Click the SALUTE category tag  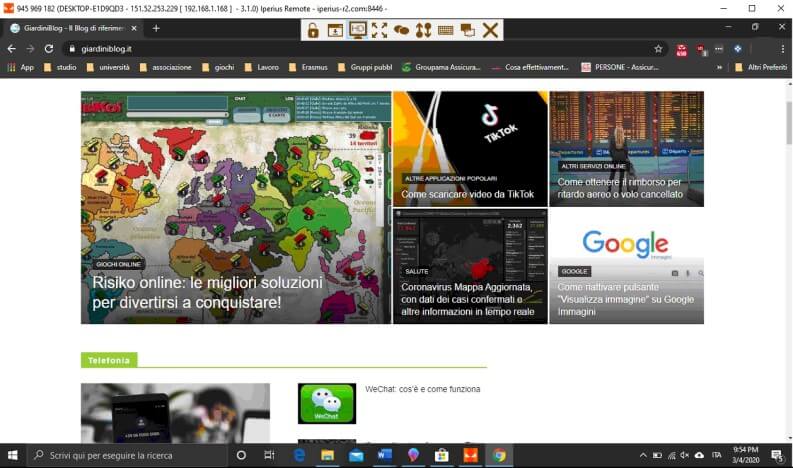coord(417,272)
